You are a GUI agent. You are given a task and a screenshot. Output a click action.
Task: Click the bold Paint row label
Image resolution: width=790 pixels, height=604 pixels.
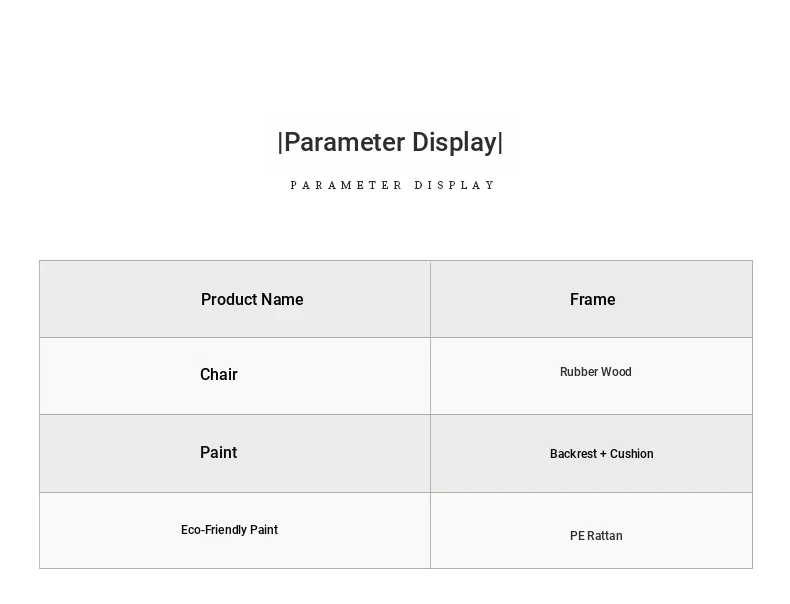(x=218, y=452)
